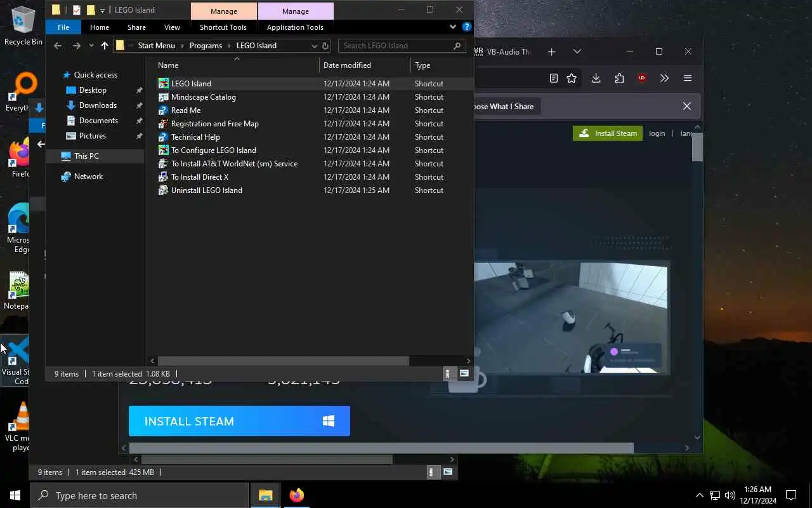812x508 pixels.
Task: Select the LEGO Island shortcut icon
Action: [x=163, y=83]
